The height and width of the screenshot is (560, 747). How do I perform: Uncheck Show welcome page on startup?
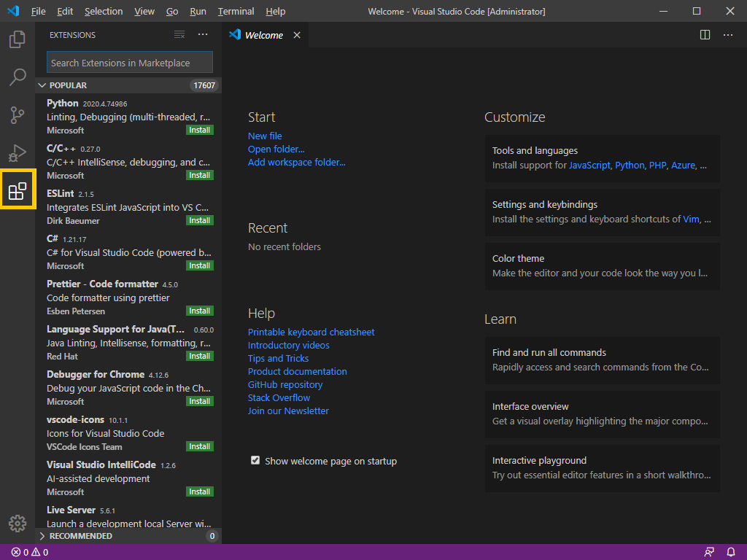coord(255,461)
